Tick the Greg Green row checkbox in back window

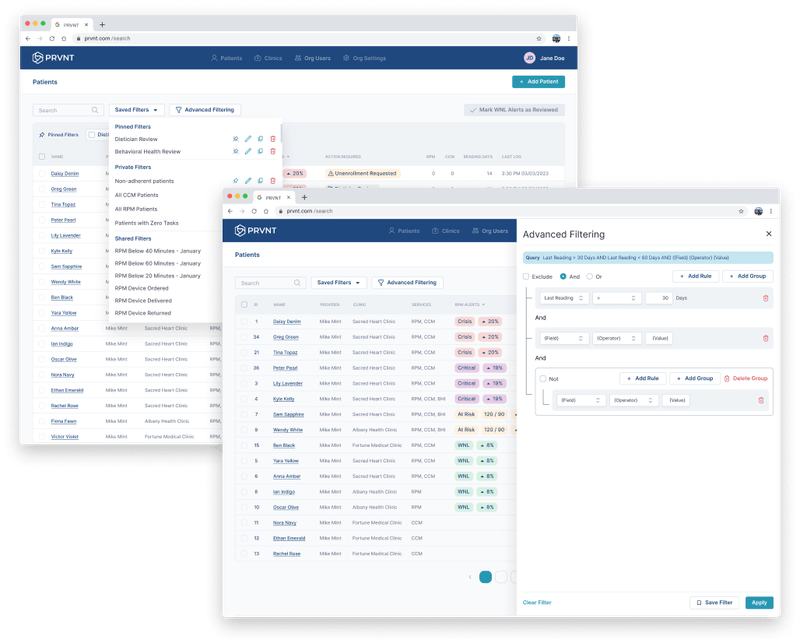42,189
